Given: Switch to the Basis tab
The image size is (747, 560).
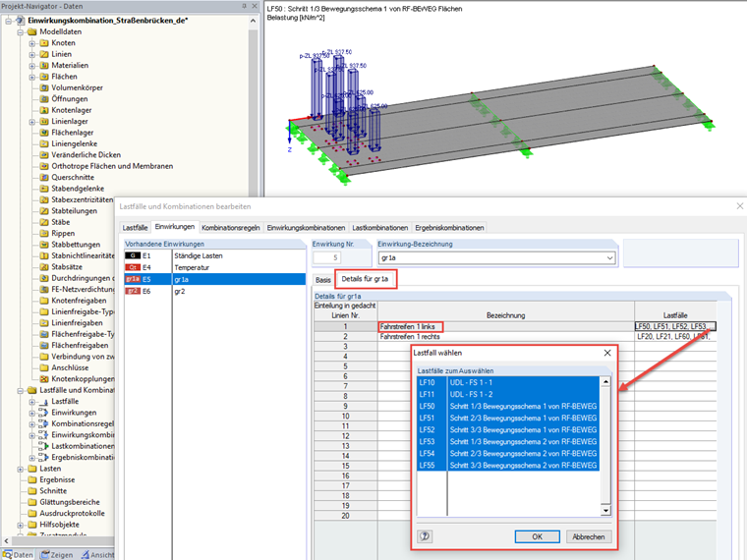Looking at the screenshot, I should (x=323, y=280).
